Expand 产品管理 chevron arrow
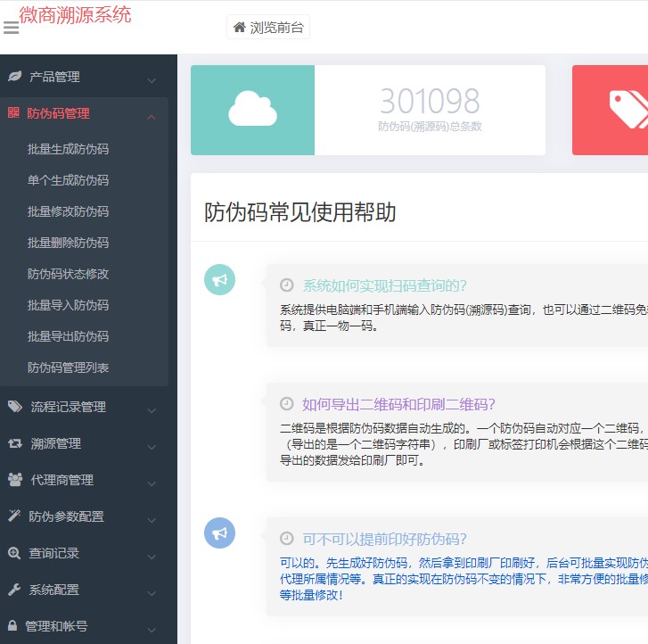648x644 pixels. pyautogui.click(x=152, y=80)
